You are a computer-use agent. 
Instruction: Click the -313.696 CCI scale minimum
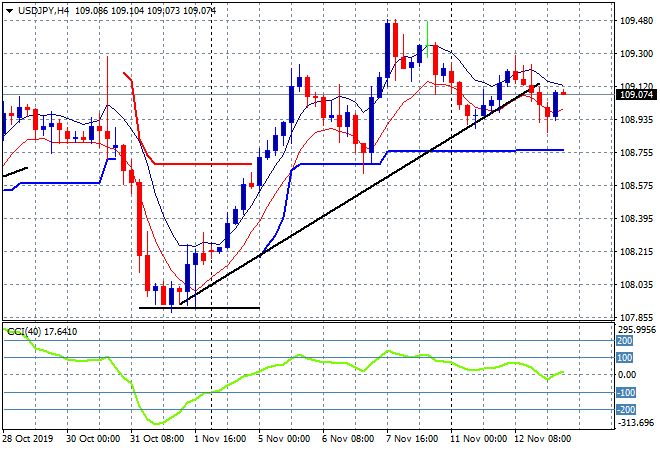coord(636,423)
